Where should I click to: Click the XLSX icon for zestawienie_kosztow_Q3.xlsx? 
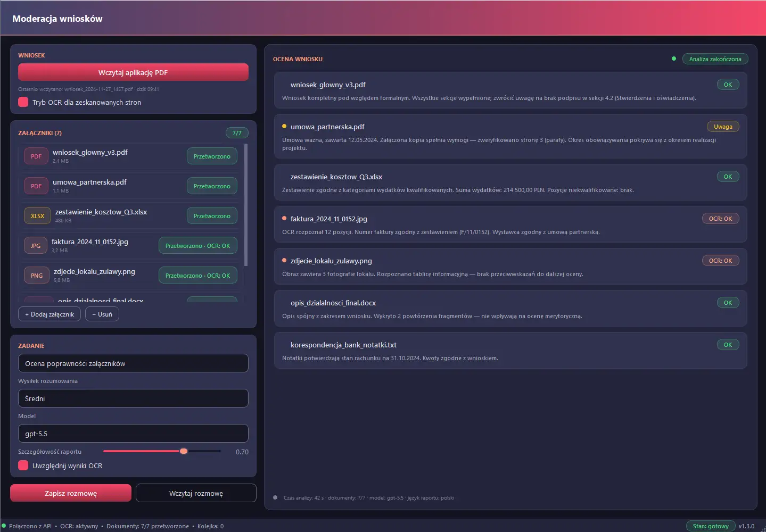coord(37,216)
